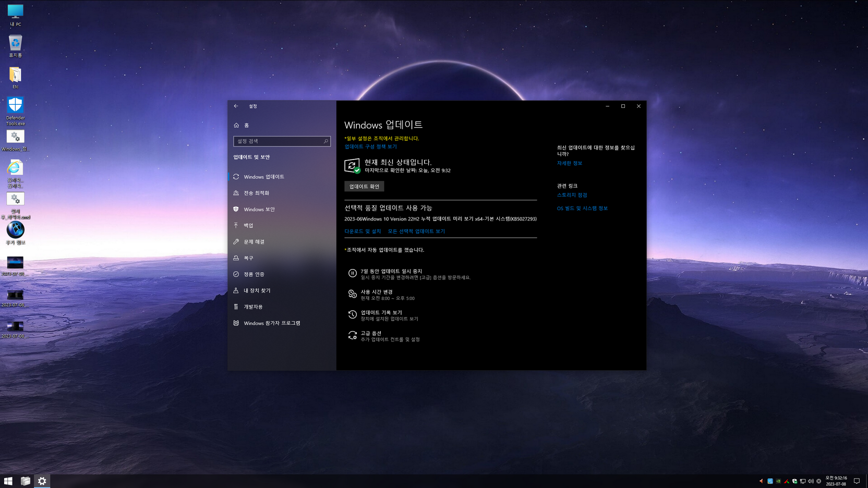Image resolution: width=868 pixels, height=488 pixels.
Task: Click the pause icon beside 업데이트 일시 중지
Action: (353, 273)
